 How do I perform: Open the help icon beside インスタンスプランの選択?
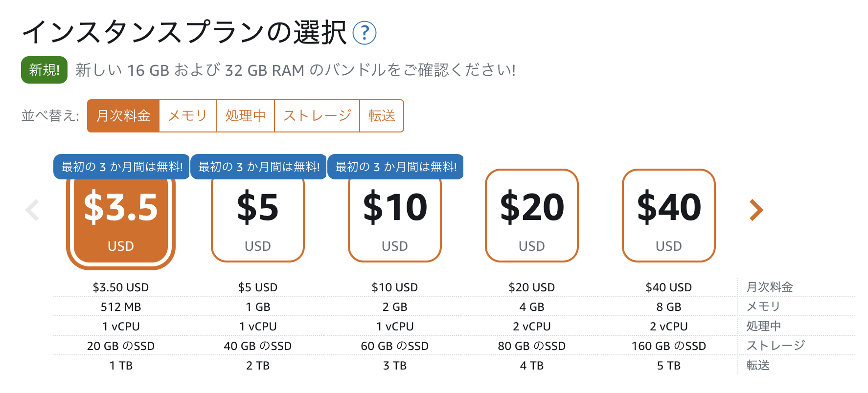pyautogui.click(x=365, y=33)
